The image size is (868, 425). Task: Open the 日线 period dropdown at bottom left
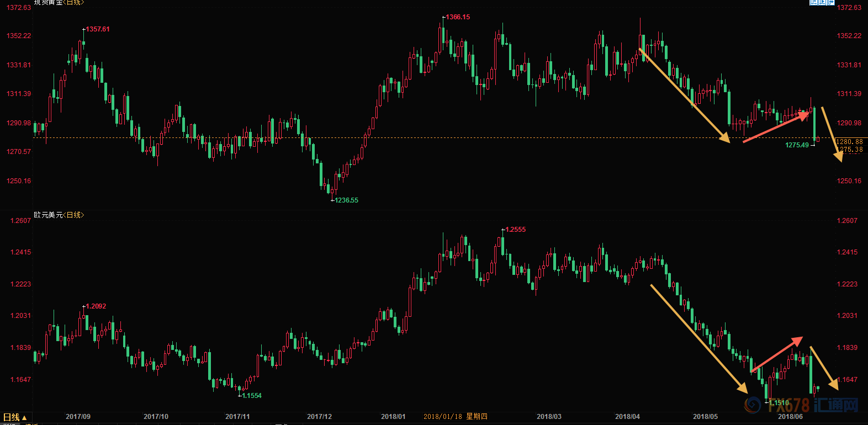(15, 417)
